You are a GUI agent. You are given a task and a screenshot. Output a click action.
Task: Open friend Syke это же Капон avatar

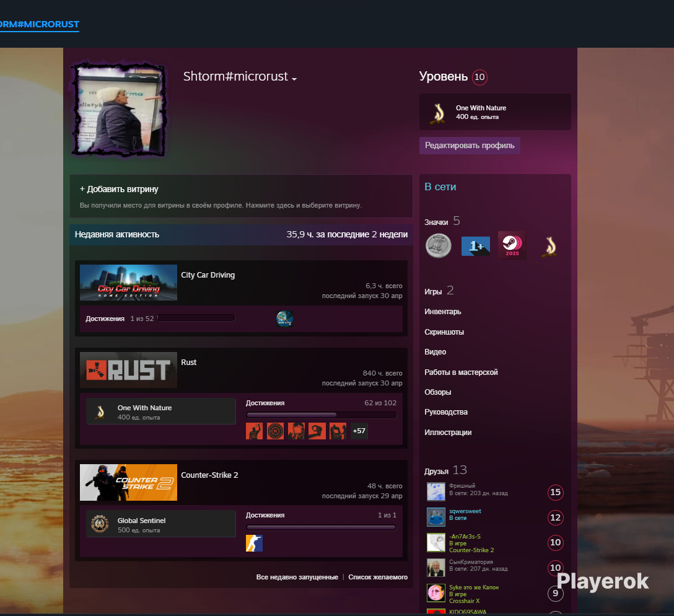click(x=436, y=593)
